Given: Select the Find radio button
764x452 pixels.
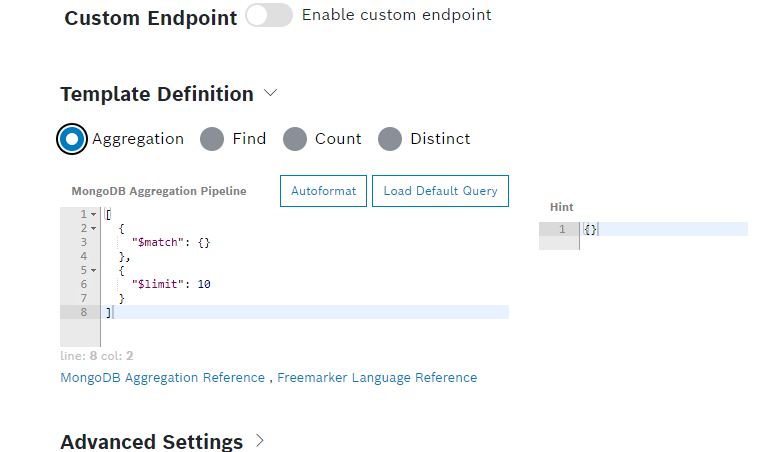Looking at the screenshot, I should (212, 139).
